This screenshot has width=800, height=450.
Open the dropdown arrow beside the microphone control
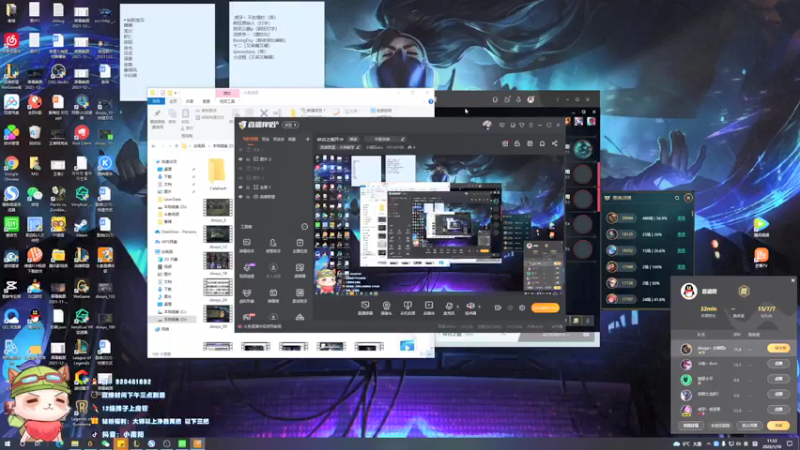pos(457,307)
